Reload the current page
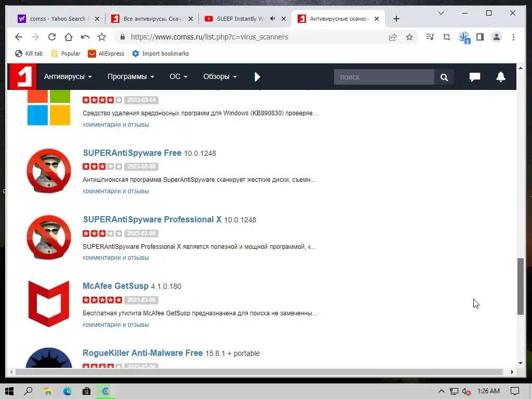This screenshot has width=532, height=399. (52, 37)
